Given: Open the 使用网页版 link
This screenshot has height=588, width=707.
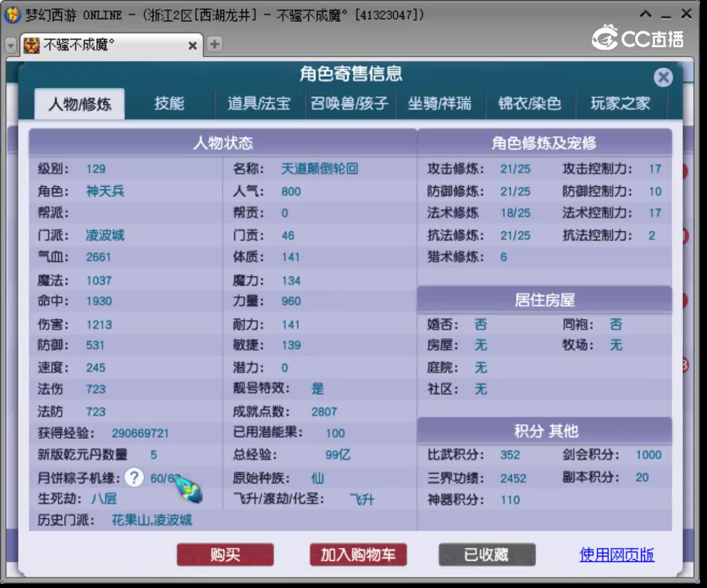Looking at the screenshot, I should point(617,554).
